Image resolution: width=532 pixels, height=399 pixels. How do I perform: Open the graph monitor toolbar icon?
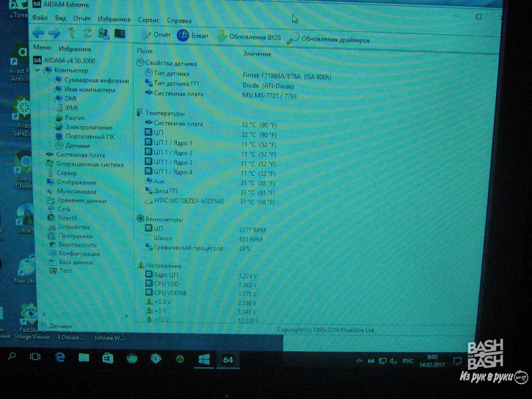point(119,34)
